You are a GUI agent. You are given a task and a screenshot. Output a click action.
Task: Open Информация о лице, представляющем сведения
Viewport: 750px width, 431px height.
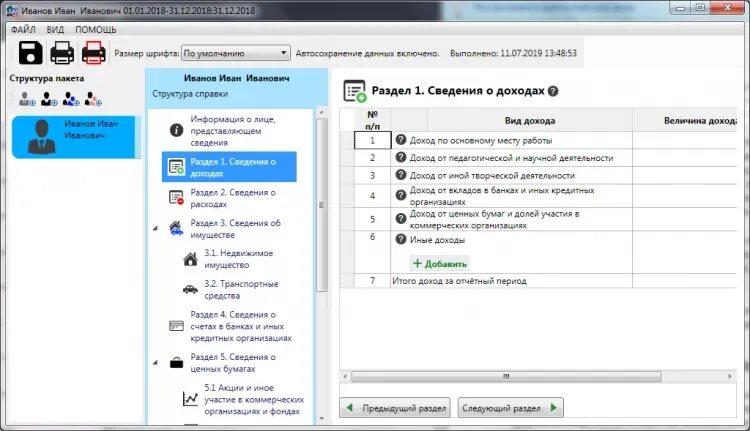coord(233,131)
